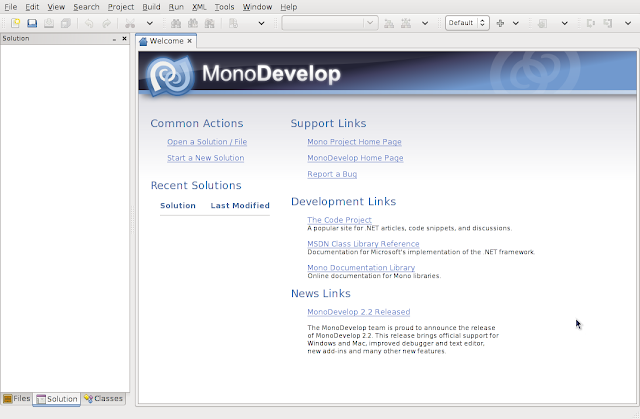
Task: Click the second-to-last greyed toolbar icon
Action: pyautogui.click(x=591, y=23)
